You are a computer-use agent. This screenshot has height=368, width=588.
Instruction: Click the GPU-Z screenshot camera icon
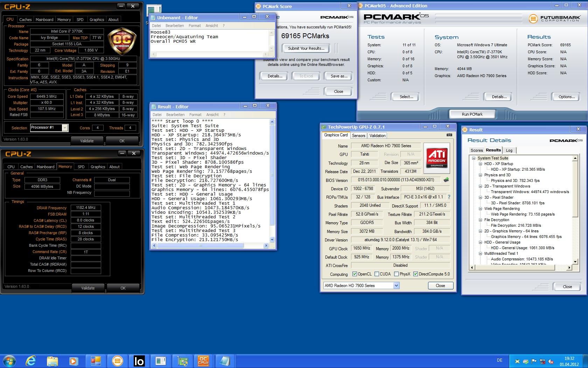tap(449, 135)
